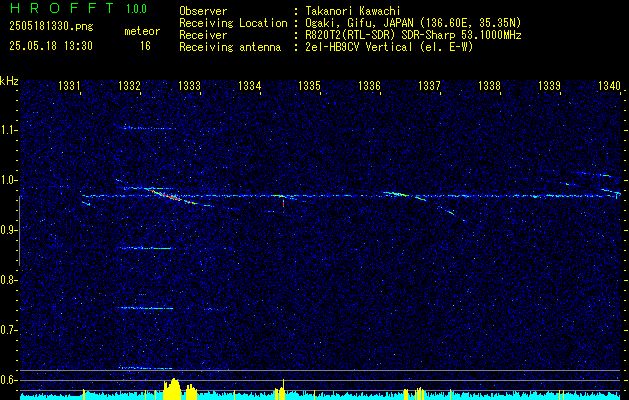Click the horizontal echo line near 0.74 kHz
This screenshot has height=400, width=629.
click(146, 308)
